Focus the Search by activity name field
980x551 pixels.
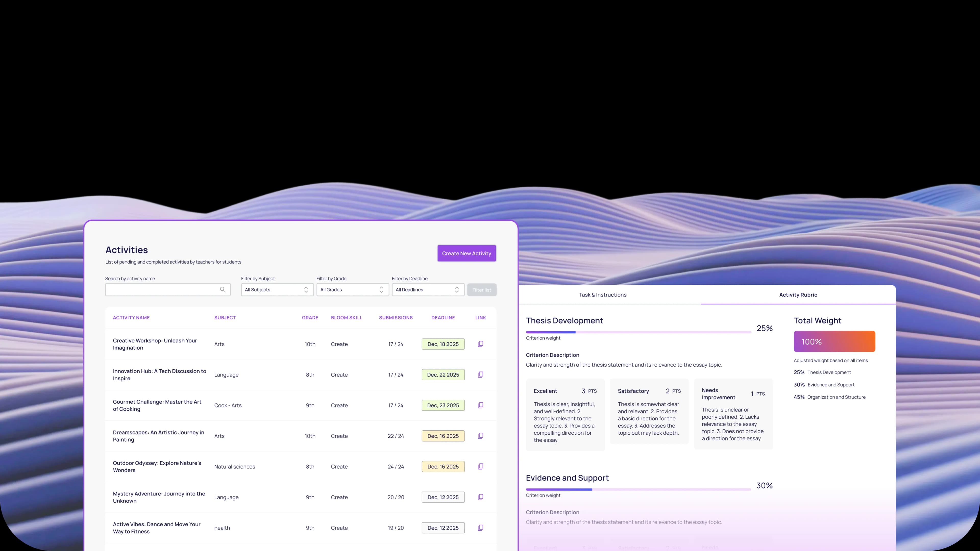168,290
